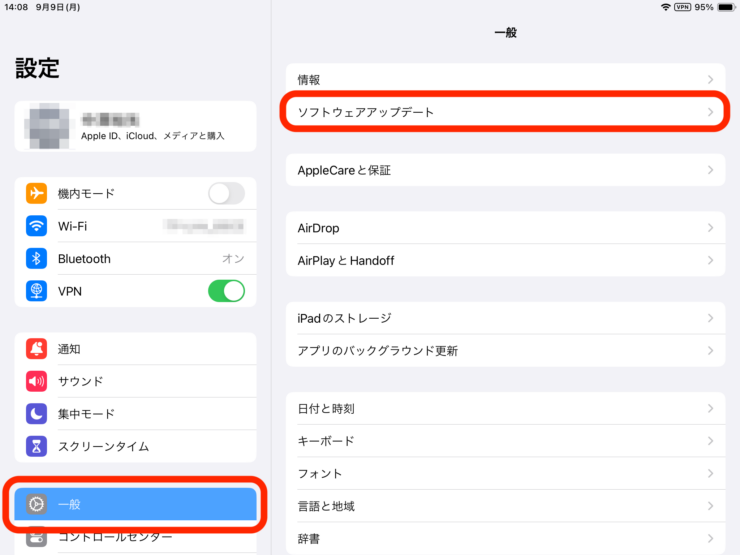Tap the blurred Wi-Fi network name
740x555 pixels.
click(x=204, y=226)
